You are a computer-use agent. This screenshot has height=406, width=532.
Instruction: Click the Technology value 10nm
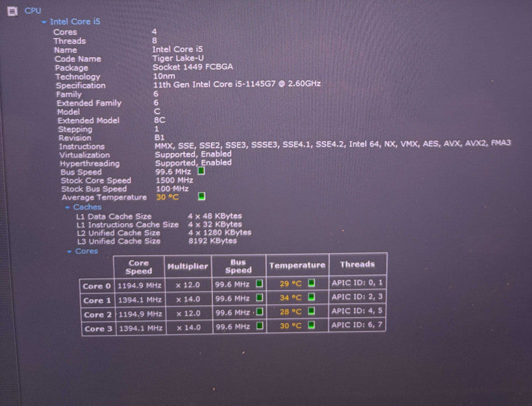click(x=164, y=76)
